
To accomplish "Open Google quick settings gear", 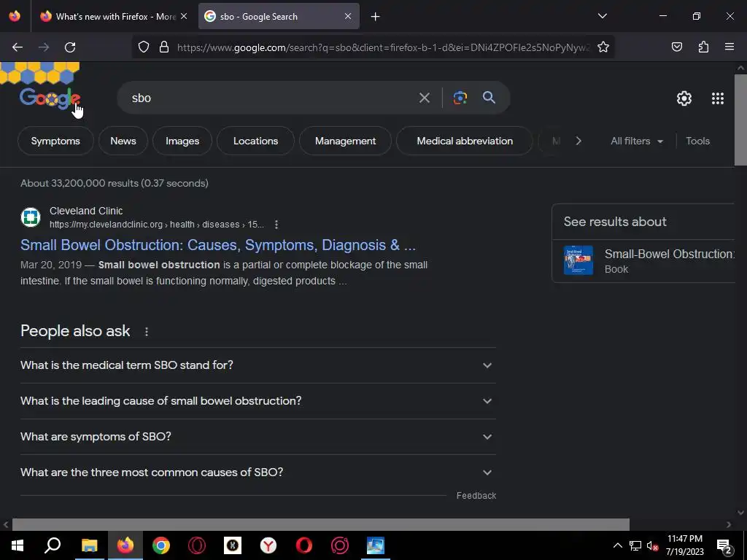I will [x=684, y=98].
